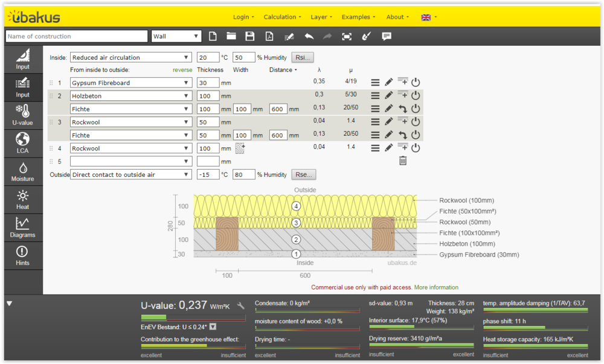Expand the Reduced air circulation dropdown
The image size is (604, 364).
pyautogui.click(x=130, y=58)
